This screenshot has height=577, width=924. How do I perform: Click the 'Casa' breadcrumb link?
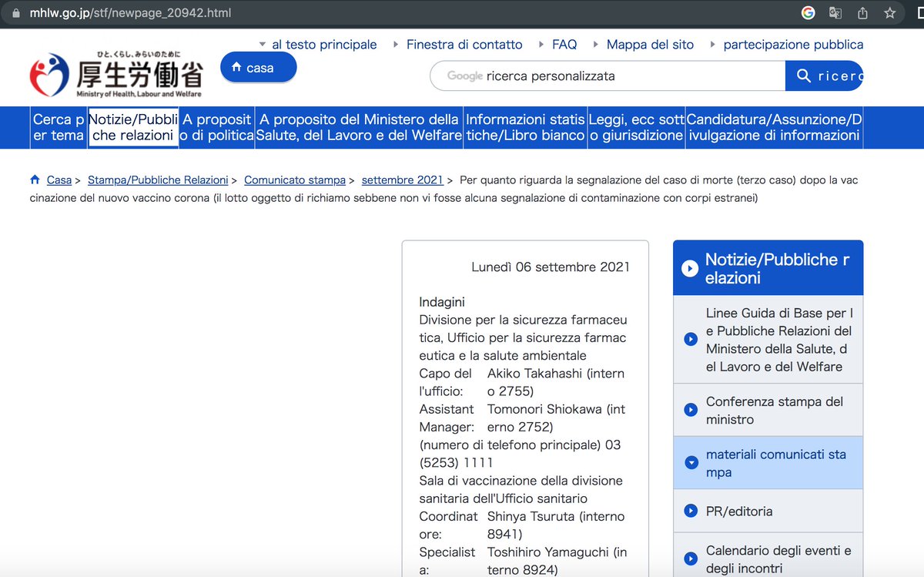[59, 179]
